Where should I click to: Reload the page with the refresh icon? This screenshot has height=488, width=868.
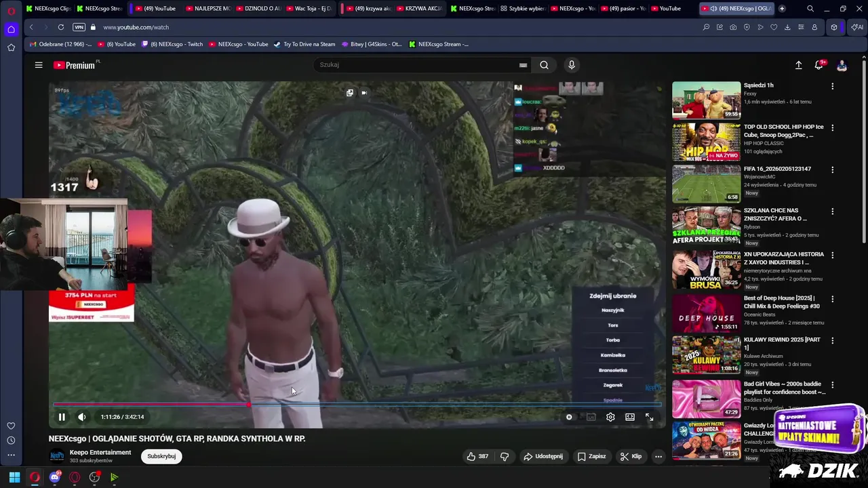[x=61, y=27]
